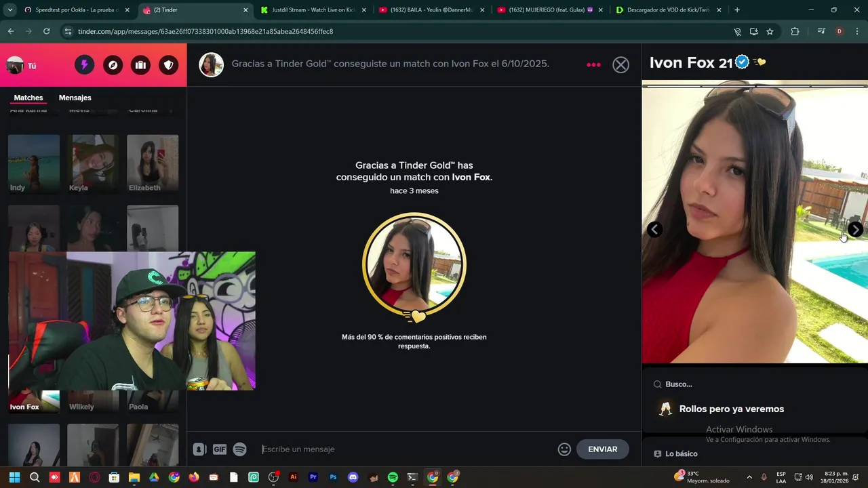This screenshot has width=868, height=488.
Task: Go back with browser back arrow
Action: click(11, 31)
